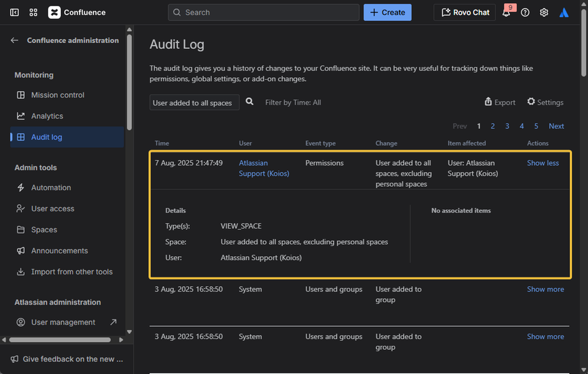
Task: Open the help question mark icon
Action: (x=525, y=12)
